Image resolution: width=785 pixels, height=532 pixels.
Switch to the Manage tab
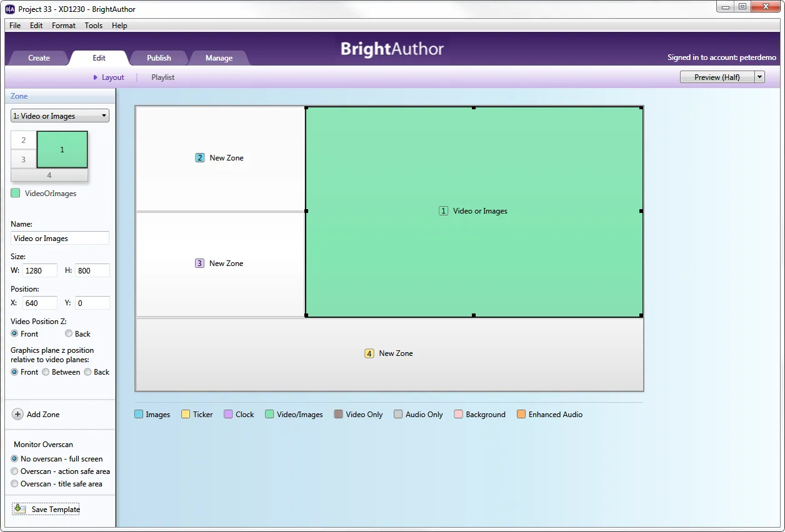(219, 58)
